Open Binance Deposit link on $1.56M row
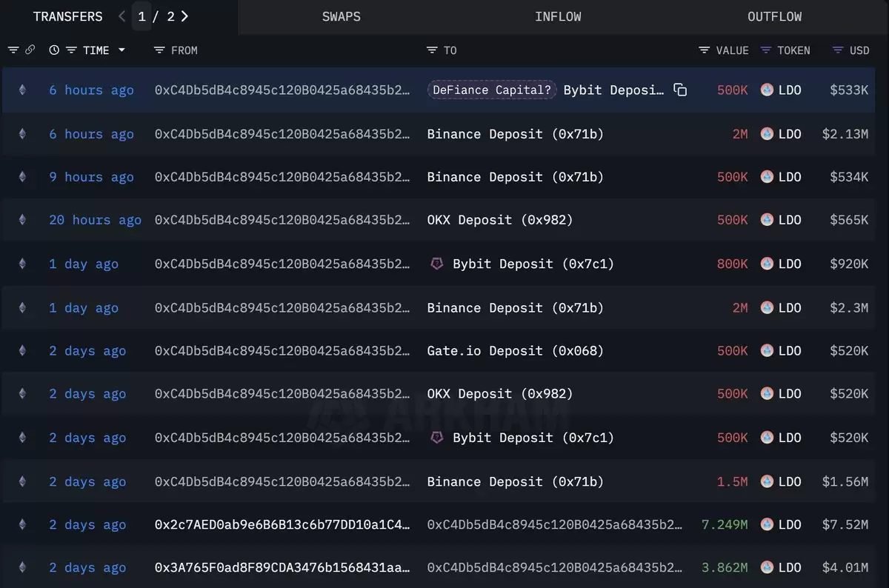Screen dimensions: 889x588 tap(515, 481)
